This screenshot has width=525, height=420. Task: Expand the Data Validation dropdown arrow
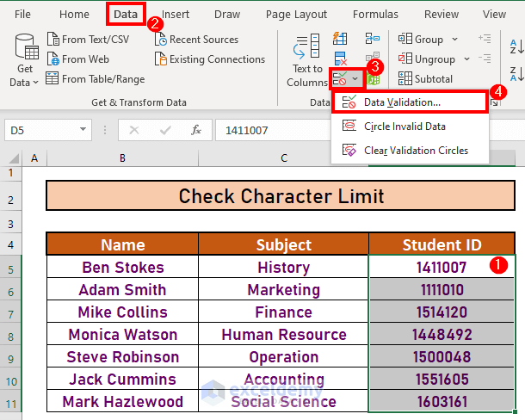point(355,79)
